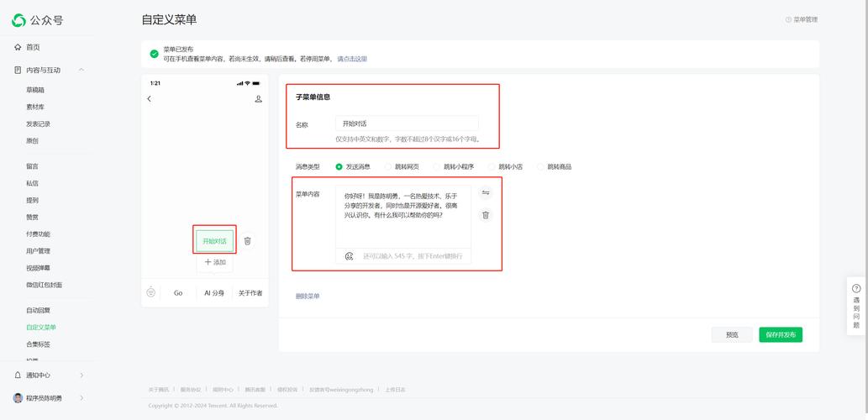Select the 跳转小程序 message type
This screenshot has height=420, width=868.
coord(437,167)
